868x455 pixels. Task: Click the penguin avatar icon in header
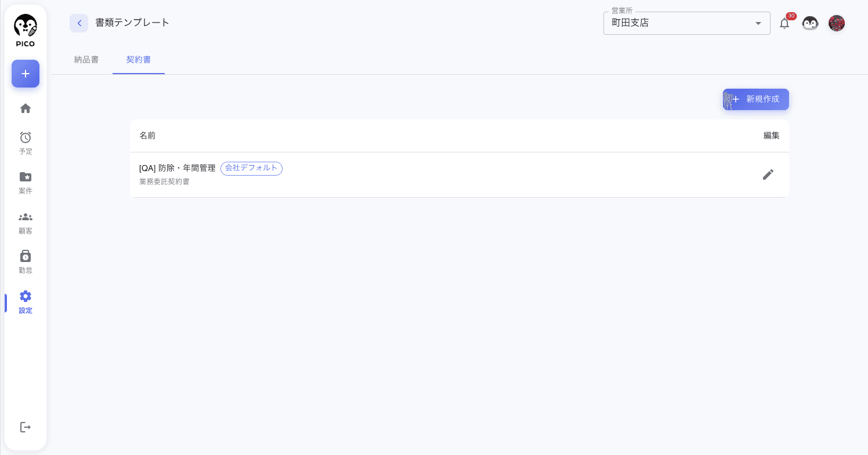click(x=810, y=23)
